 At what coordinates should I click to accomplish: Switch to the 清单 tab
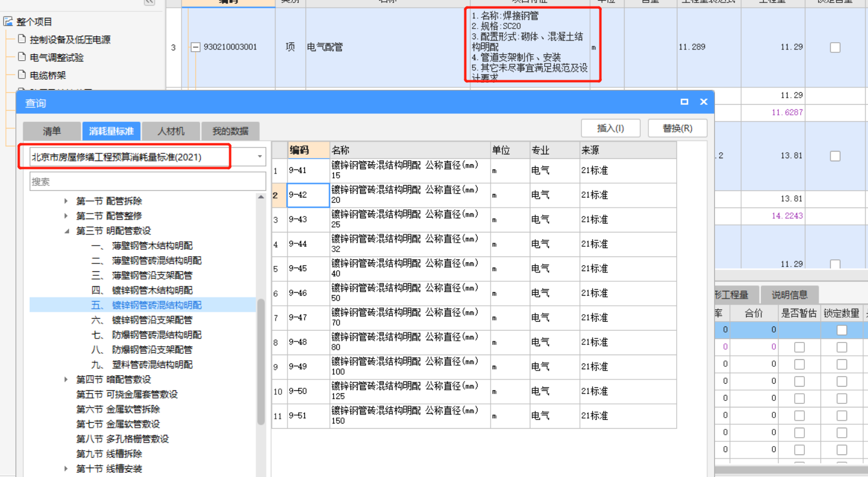pos(52,131)
